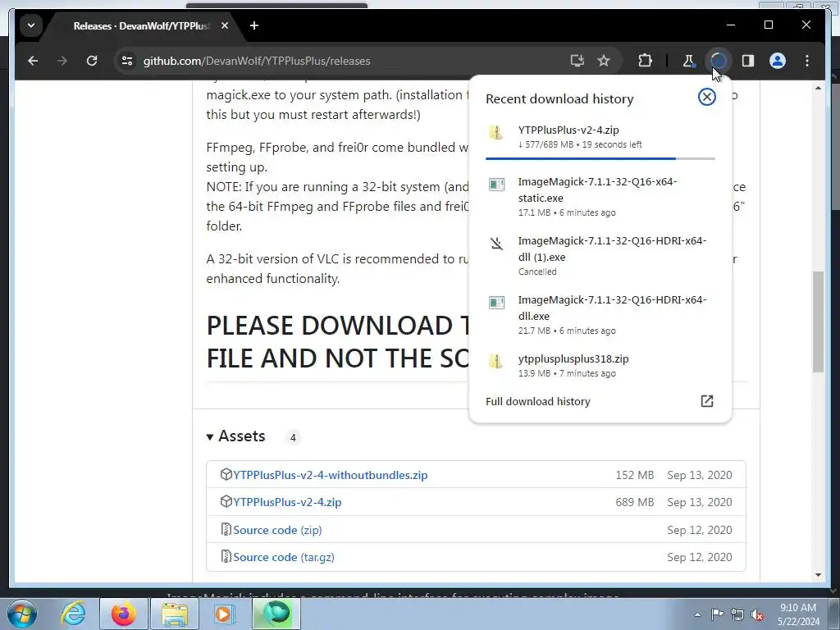Click the forward navigation arrow
Image resolution: width=840 pixels, height=630 pixels.
pos(62,61)
